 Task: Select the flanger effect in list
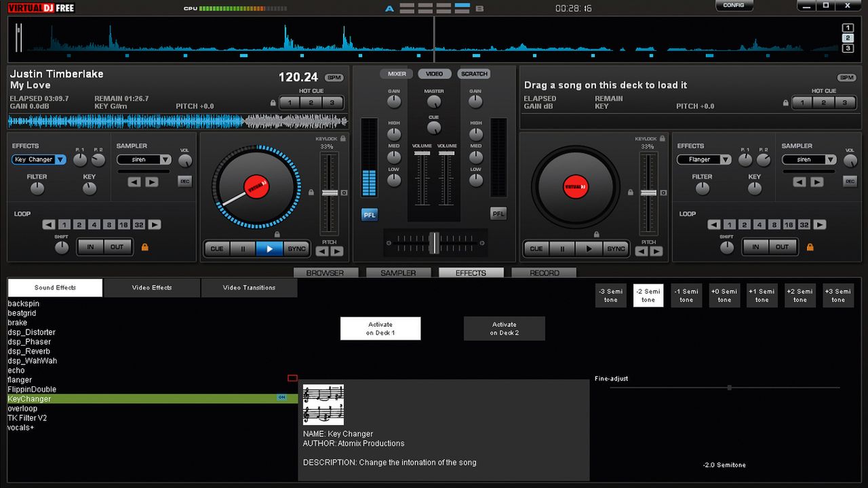click(x=20, y=380)
